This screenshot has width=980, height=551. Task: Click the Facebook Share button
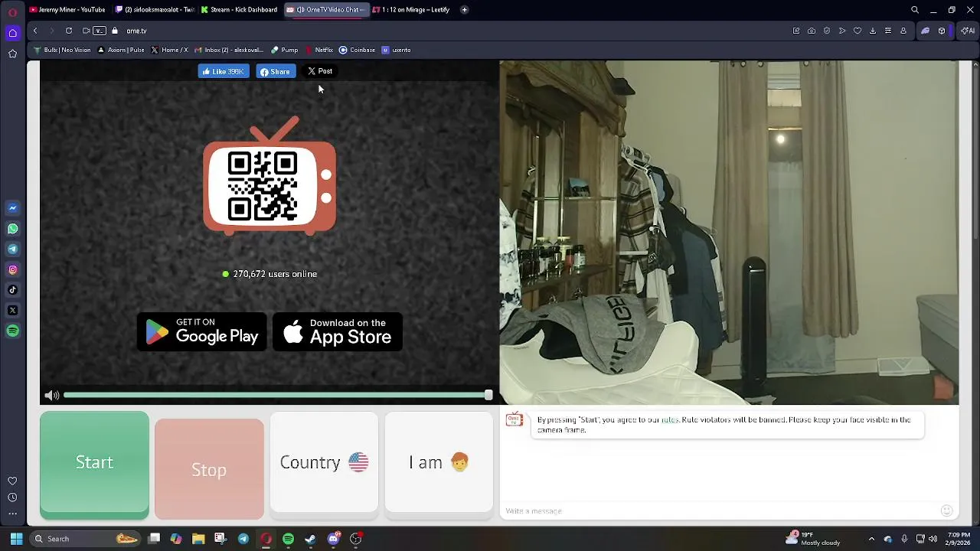tap(276, 72)
